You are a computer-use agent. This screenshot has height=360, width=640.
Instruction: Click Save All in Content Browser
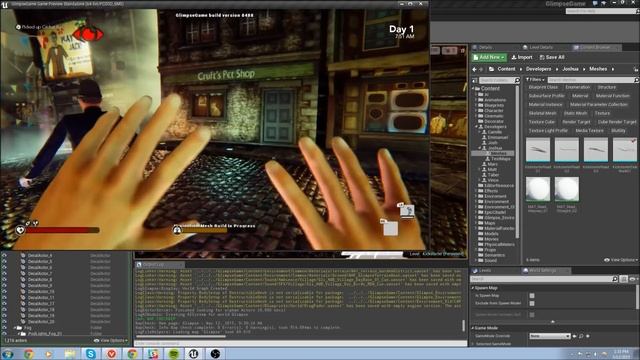[552, 58]
